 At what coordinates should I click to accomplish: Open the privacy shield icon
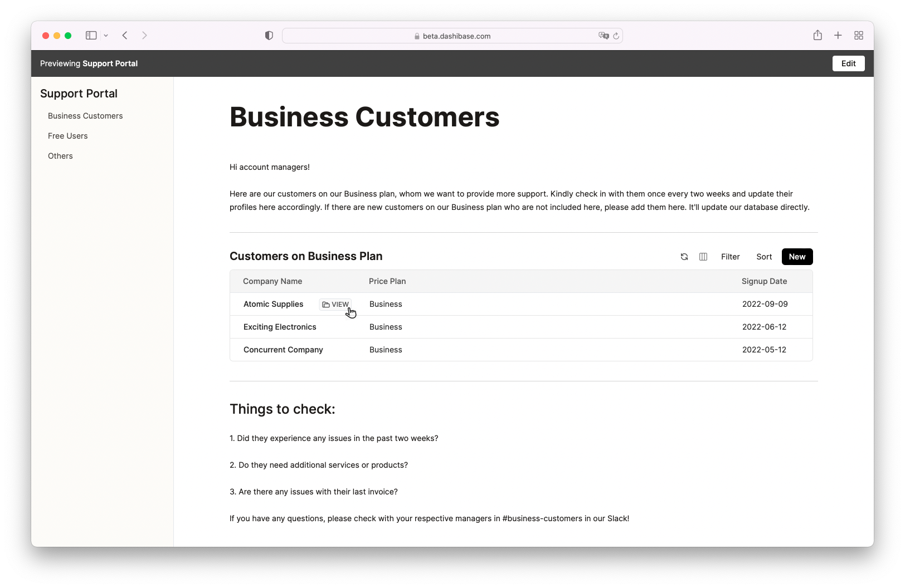click(269, 36)
